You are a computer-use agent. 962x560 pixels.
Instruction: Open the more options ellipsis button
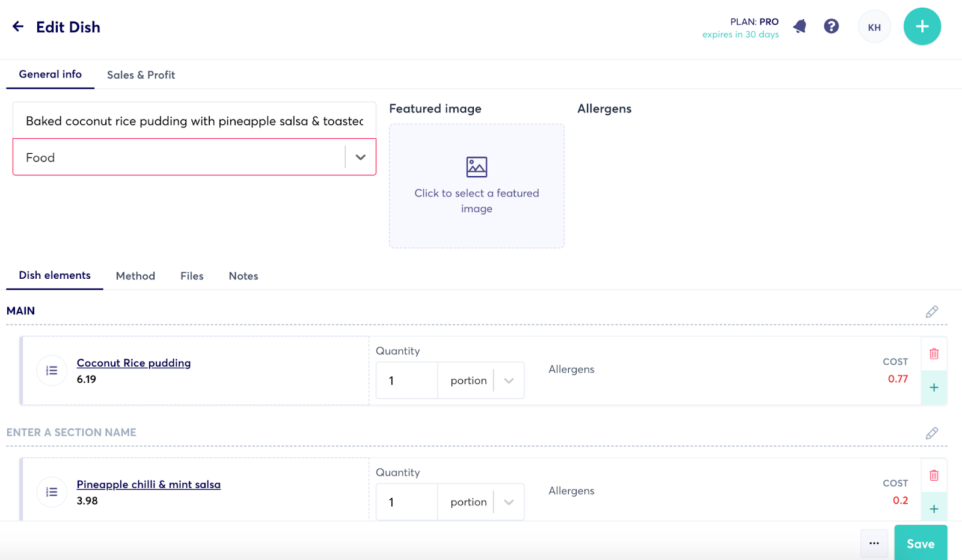point(874,543)
